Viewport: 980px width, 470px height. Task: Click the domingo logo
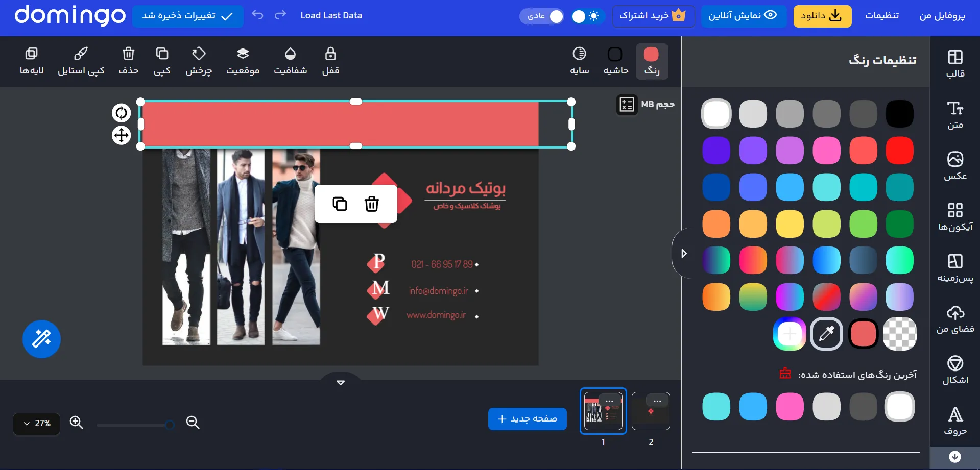pyautogui.click(x=70, y=15)
